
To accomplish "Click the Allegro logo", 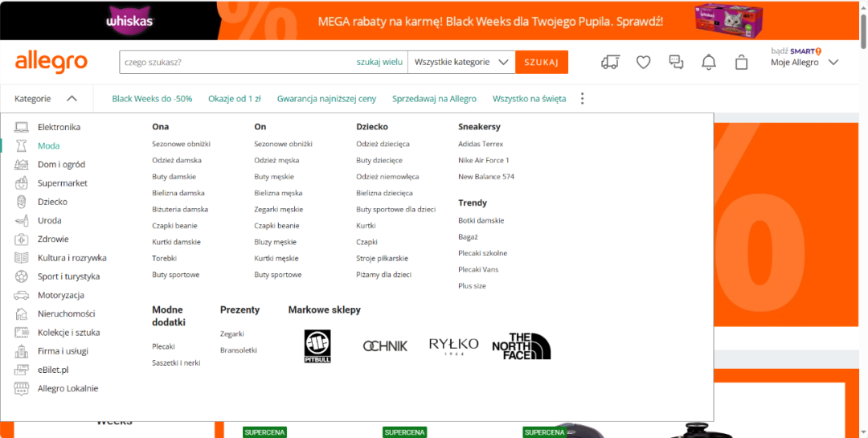I will 51,62.
